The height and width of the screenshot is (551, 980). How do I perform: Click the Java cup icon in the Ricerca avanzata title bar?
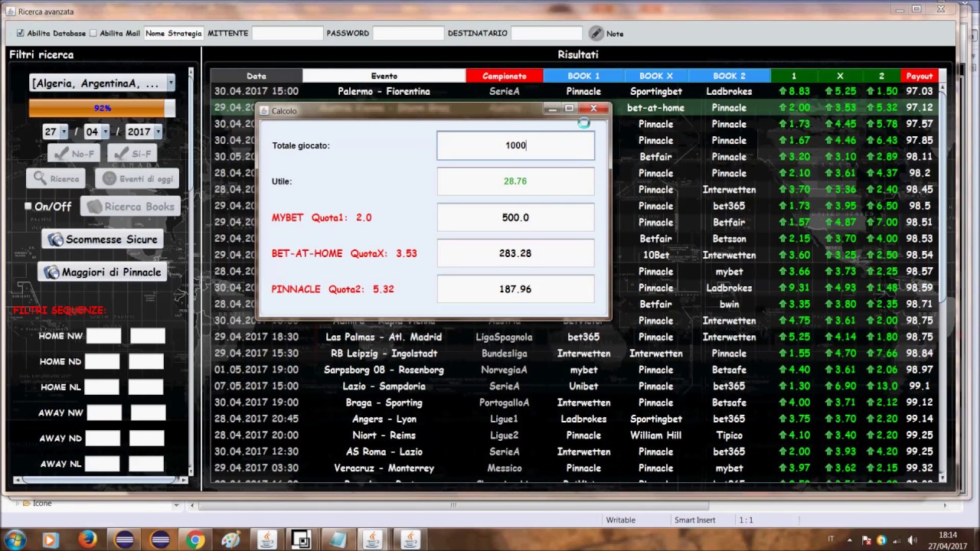(10, 11)
